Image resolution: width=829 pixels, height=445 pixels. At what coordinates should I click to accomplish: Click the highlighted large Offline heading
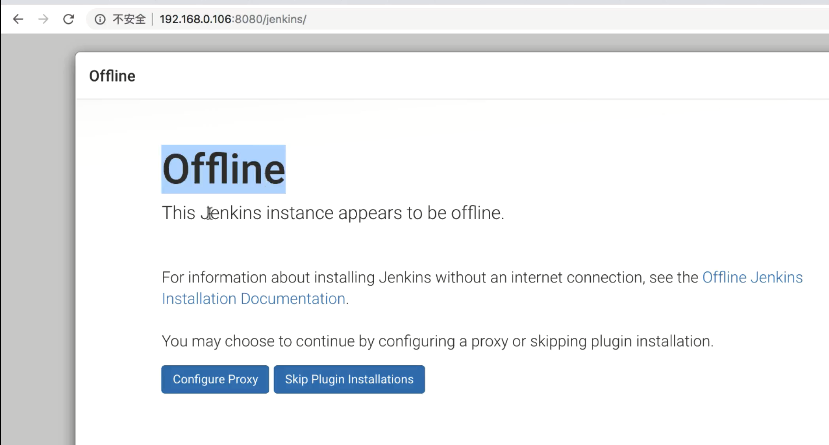point(224,169)
